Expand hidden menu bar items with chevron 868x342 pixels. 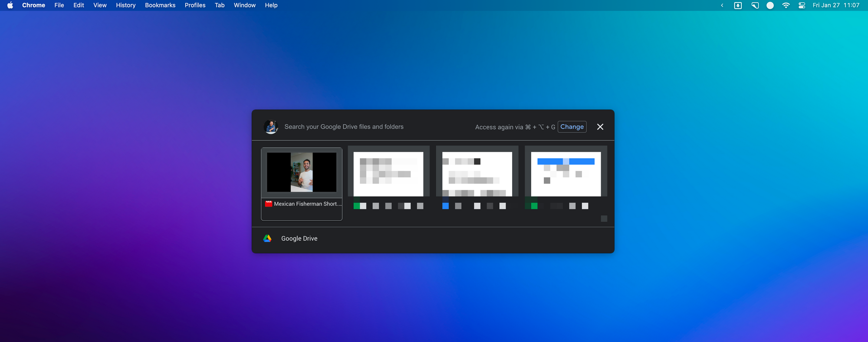point(722,5)
